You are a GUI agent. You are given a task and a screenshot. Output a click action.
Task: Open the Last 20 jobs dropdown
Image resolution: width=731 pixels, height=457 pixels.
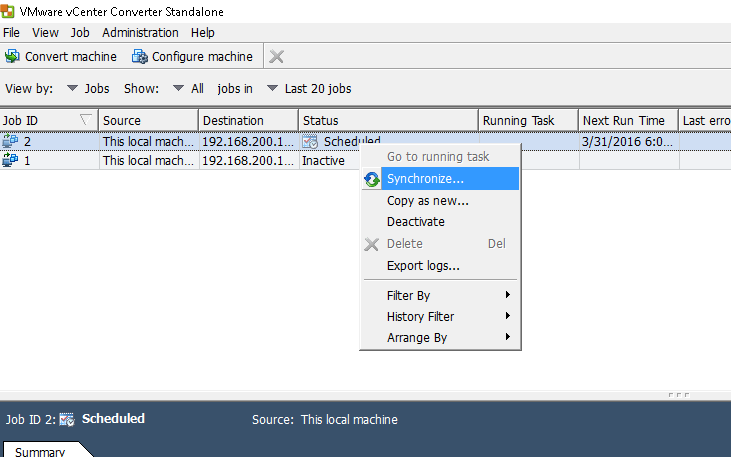pyautogui.click(x=308, y=89)
